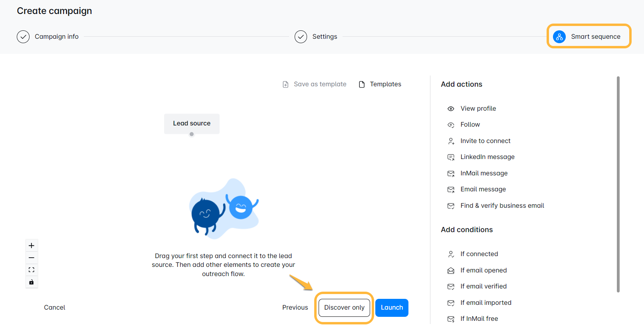Open the Templates menu
This screenshot has height=336, width=644.
tap(380, 84)
